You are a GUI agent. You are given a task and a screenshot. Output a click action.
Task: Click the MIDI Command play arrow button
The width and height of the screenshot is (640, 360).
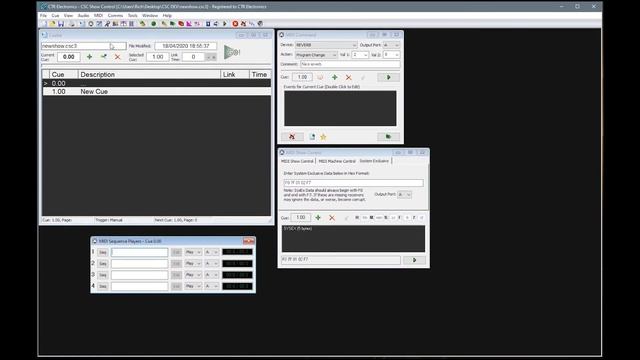(x=388, y=77)
